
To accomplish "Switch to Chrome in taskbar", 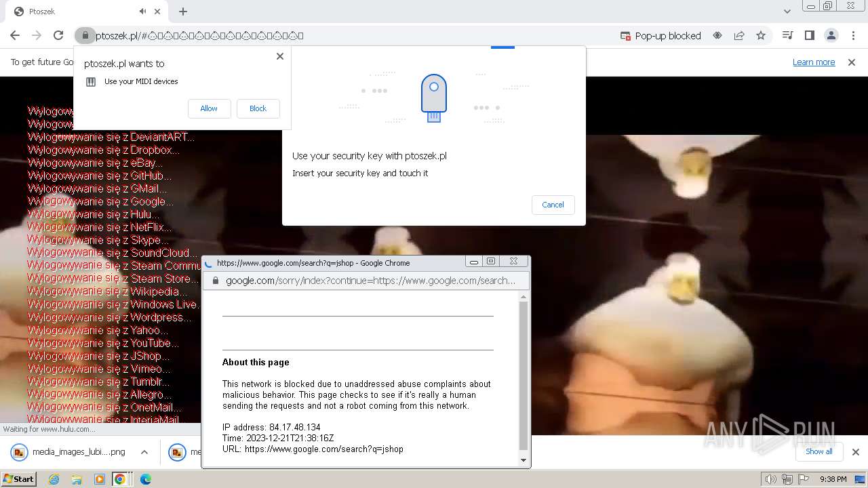I will 122,479.
